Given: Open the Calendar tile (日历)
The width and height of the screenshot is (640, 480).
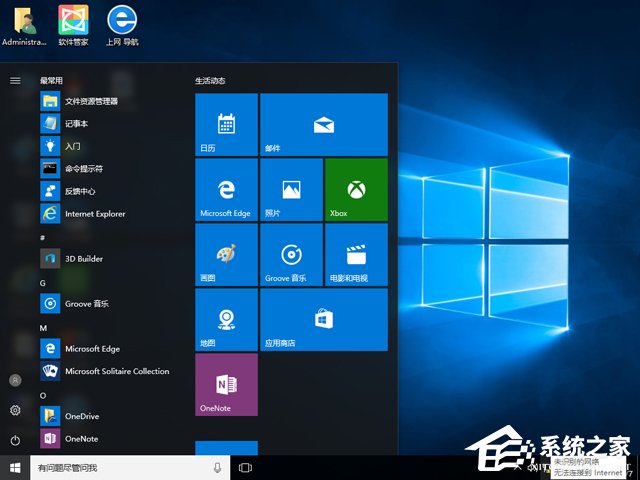Looking at the screenshot, I should 226,124.
